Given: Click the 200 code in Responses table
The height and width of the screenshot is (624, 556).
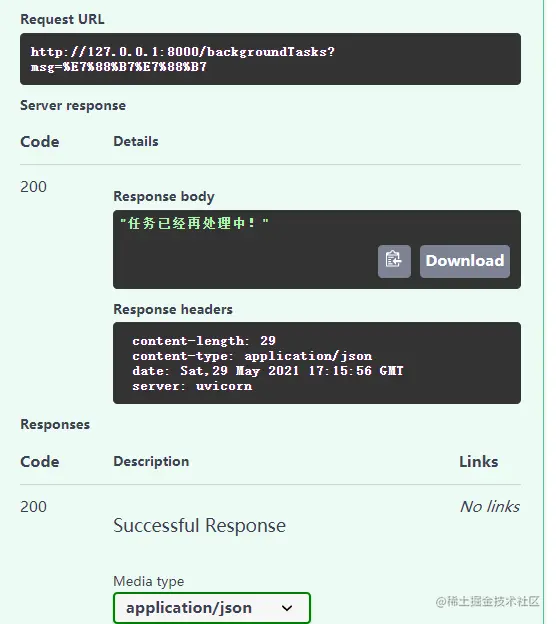Looking at the screenshot, I should click(33, 507).
